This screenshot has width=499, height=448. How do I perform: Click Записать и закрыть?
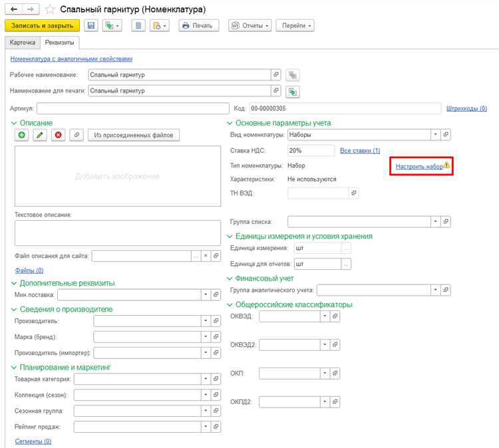[x=42, y=25]
